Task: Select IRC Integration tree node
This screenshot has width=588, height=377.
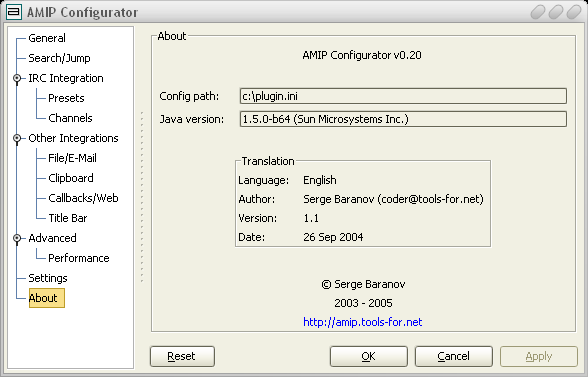Action: click(x=66, y=78)
